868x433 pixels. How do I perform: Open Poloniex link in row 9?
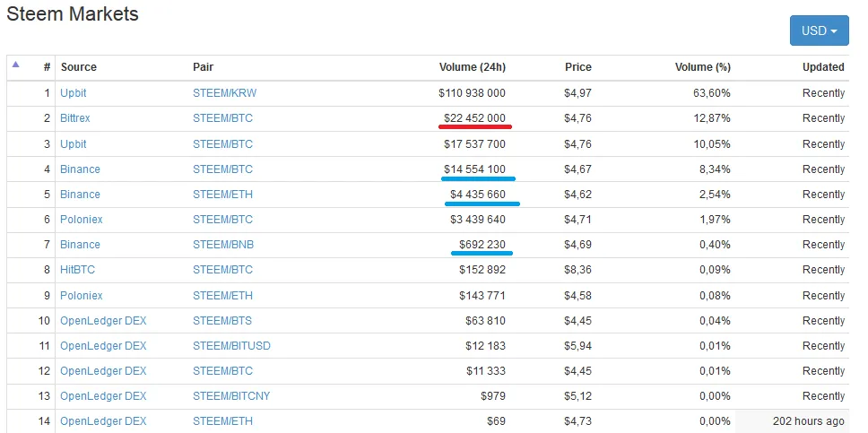pos(82,296)
